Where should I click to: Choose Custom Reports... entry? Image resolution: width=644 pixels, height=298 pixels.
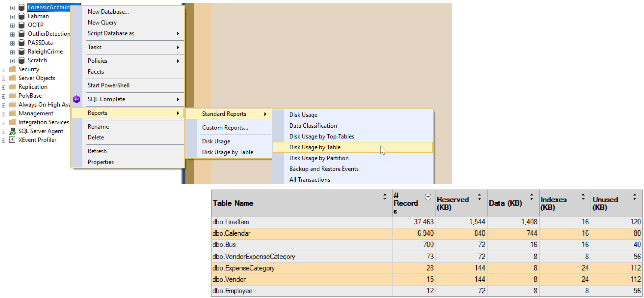[225, 128]
